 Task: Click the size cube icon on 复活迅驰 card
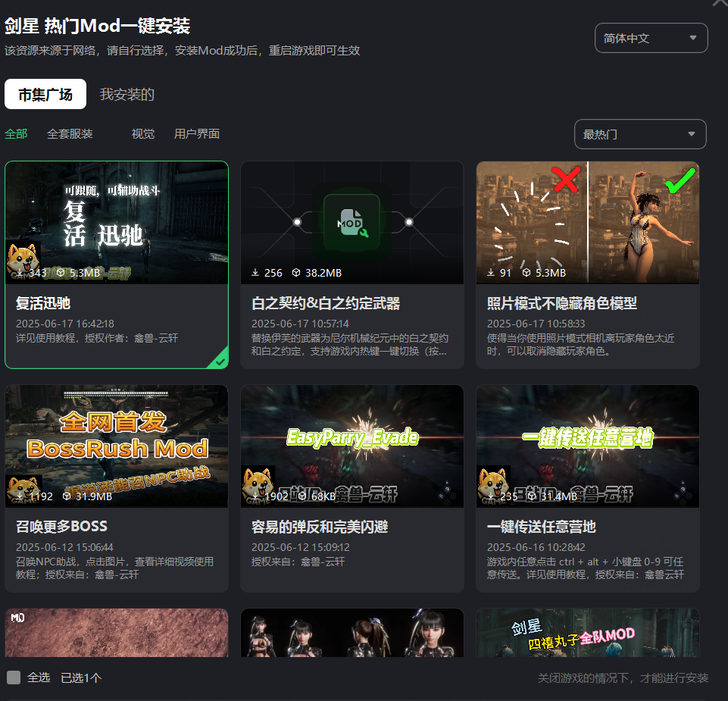[x=61, y=273]
